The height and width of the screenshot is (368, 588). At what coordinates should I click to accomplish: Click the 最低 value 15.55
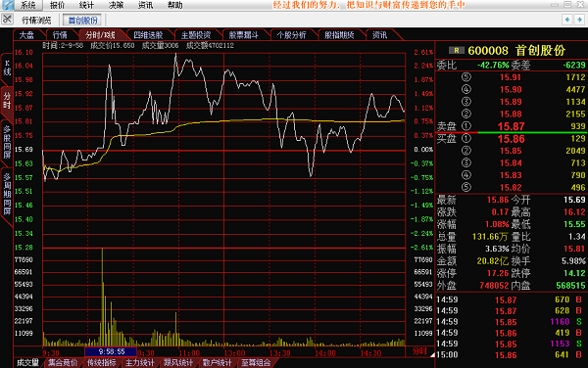click(574, 224)
